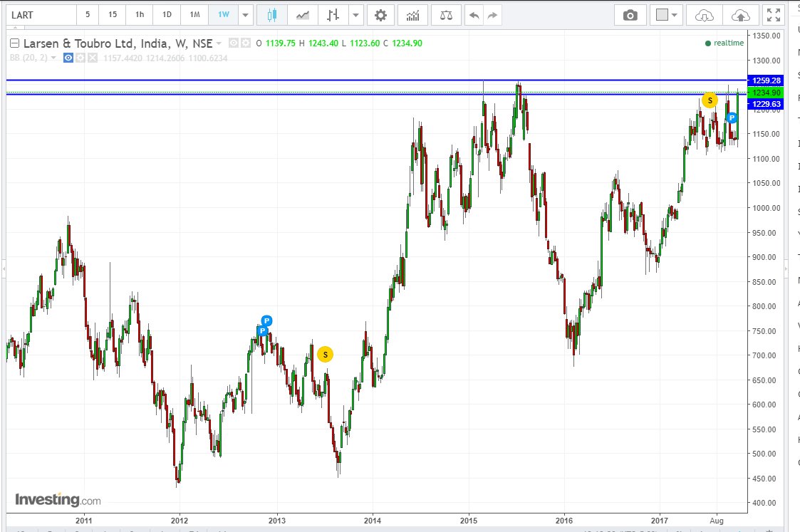Screen dimensions: 800x532
Task: Select the candlestick chart style
Action: point(272,15)
